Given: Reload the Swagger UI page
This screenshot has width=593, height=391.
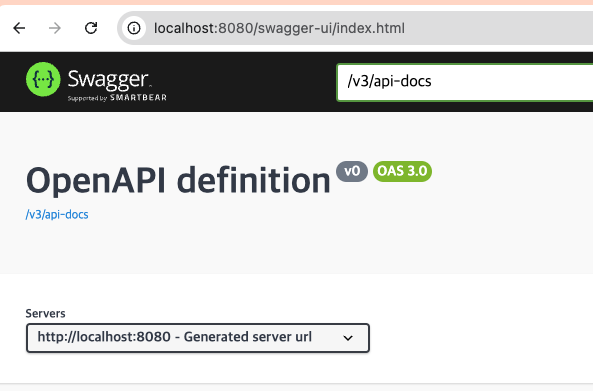Looking at the screenshot, I should [x=91, y=28].
